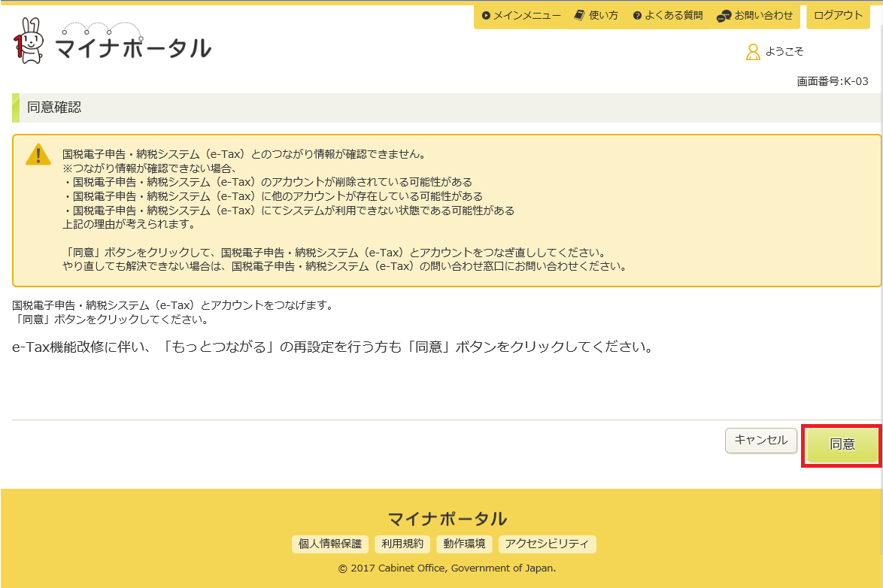This screenshot has width=883, height=588.
Task: Click the green 同意 button
Action: pyautogui.click(x=842, y=444)
